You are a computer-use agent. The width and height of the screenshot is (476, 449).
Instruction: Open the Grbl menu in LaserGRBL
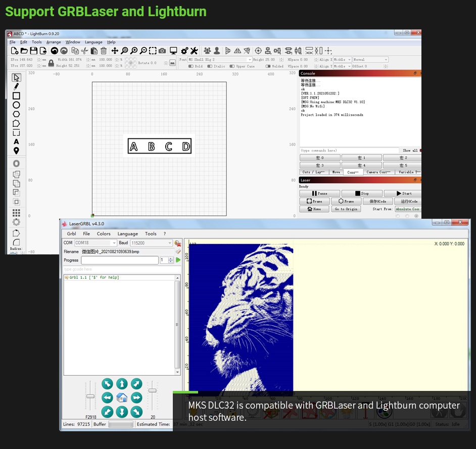(71, 234)
